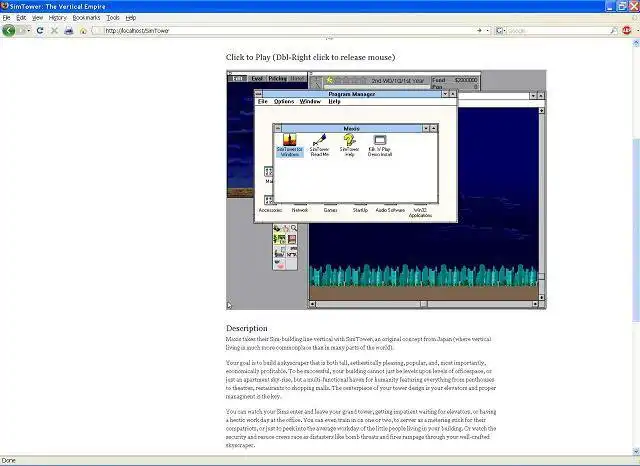Click the Google search input field

click(x=557, y=31)
